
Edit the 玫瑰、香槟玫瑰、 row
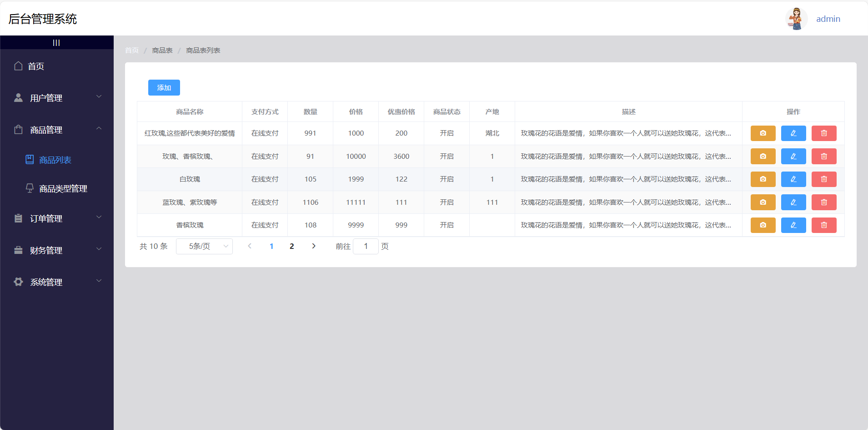[x=793, y=156]
